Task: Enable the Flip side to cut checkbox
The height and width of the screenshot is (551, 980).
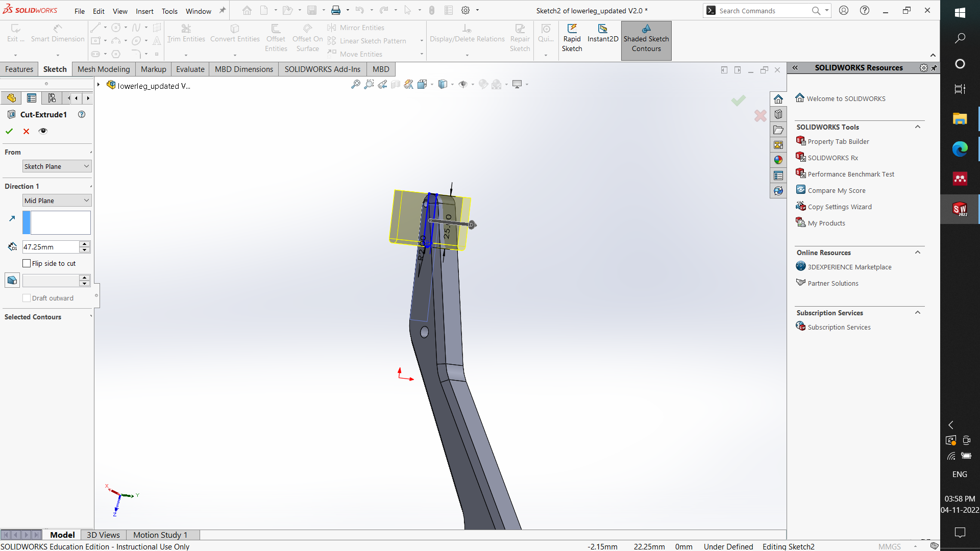Action: point(26,263)
